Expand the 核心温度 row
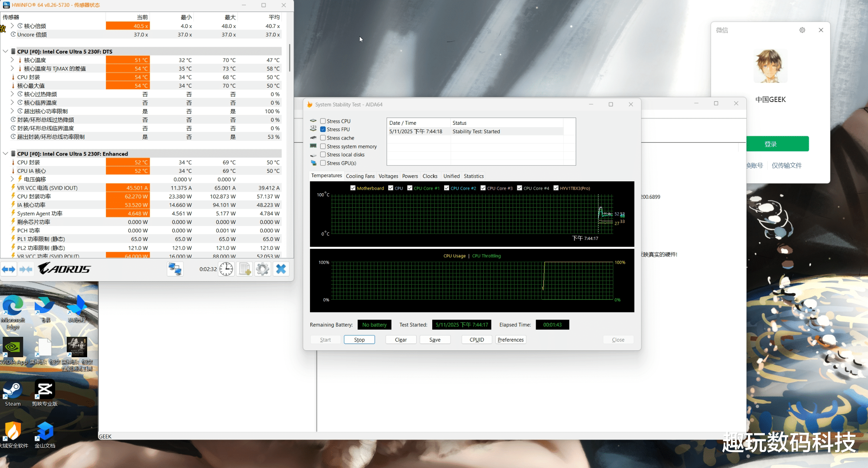 pos(12,60)
